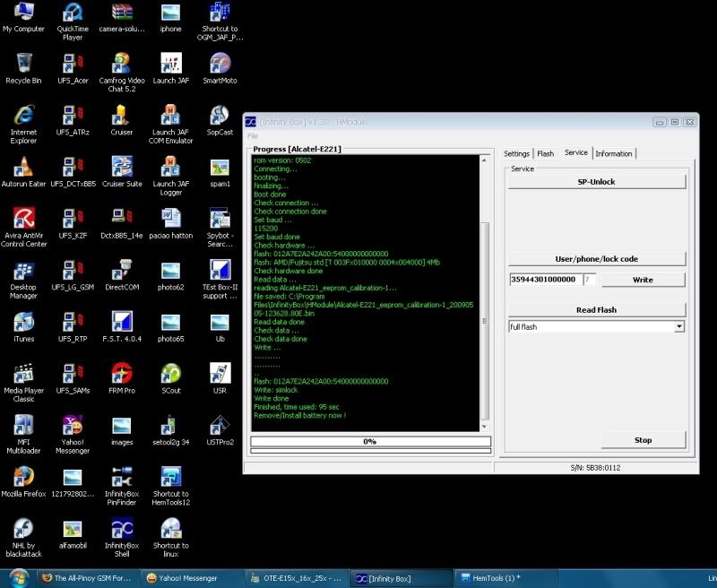Click the IMEI number input field
The image size is (717, 588).
click(544, 280)
